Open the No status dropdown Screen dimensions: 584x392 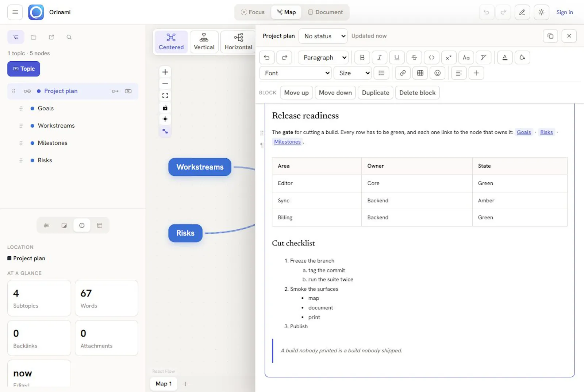[323, 36]
